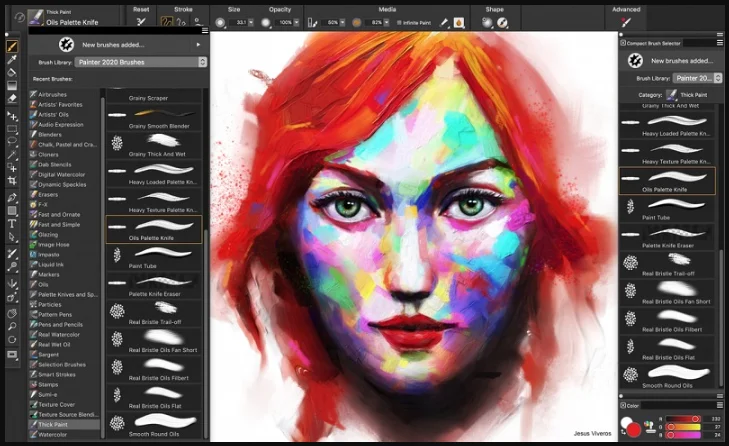Select the Pen tool
The height and width of the screenshot is (446, 729).
click(12, 198)
